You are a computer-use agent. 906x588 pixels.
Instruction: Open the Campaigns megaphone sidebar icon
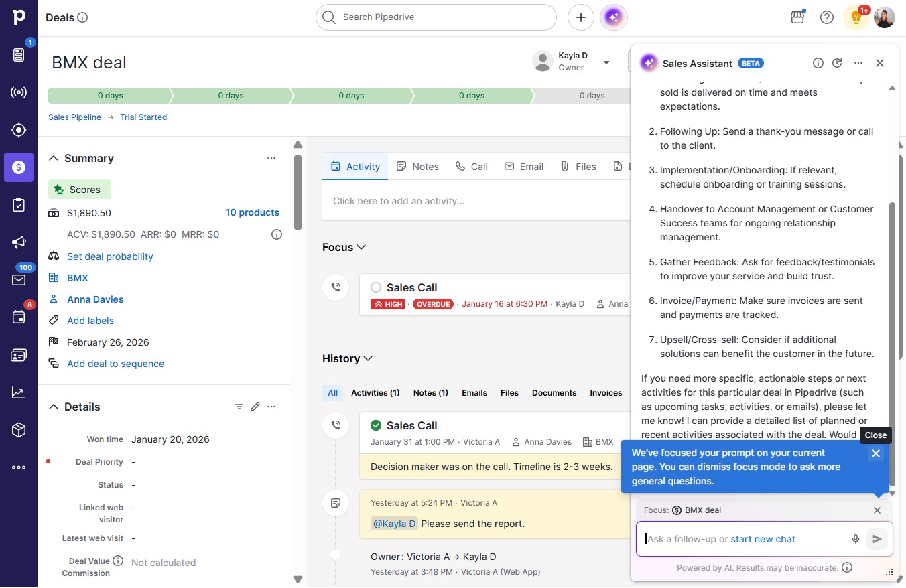[x=19, y=242]
